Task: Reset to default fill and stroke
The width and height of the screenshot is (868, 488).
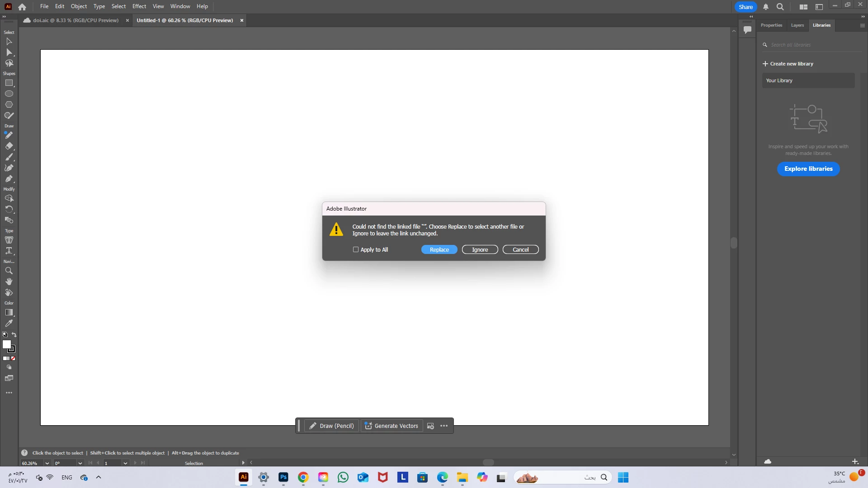Action: 5,335
